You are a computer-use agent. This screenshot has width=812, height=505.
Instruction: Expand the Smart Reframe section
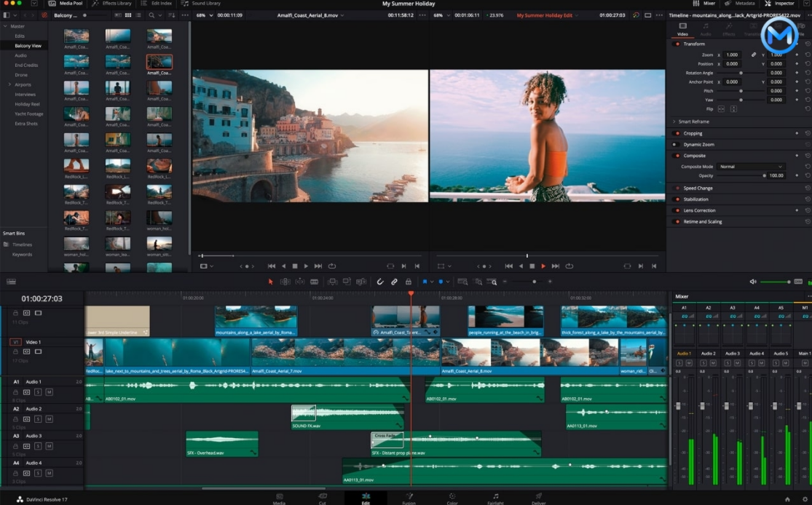[x=674, y=122]
